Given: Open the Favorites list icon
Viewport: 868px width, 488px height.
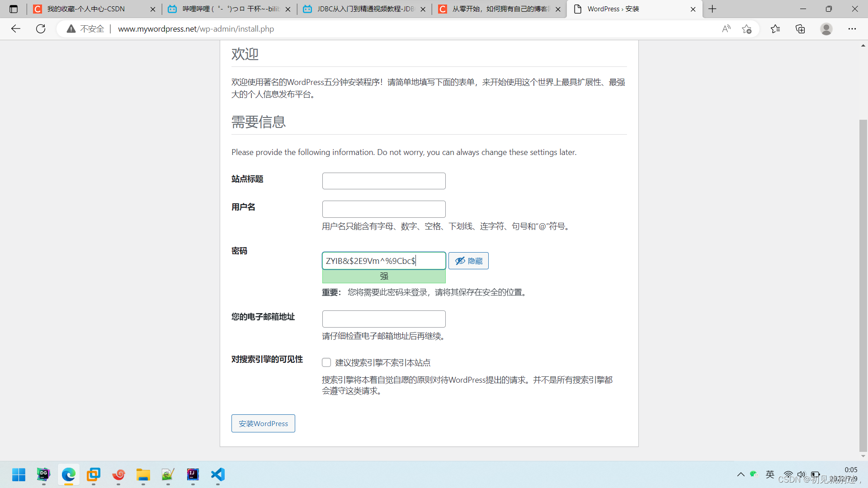Looking at the screenshot, I should [775, 29].
